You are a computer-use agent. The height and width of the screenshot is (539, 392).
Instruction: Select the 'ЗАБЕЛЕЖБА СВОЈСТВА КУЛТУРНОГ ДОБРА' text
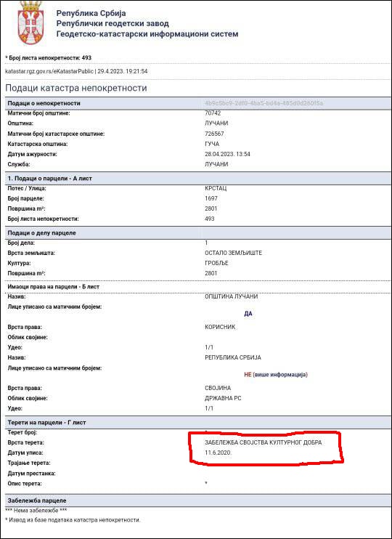(x=264, y=443)
